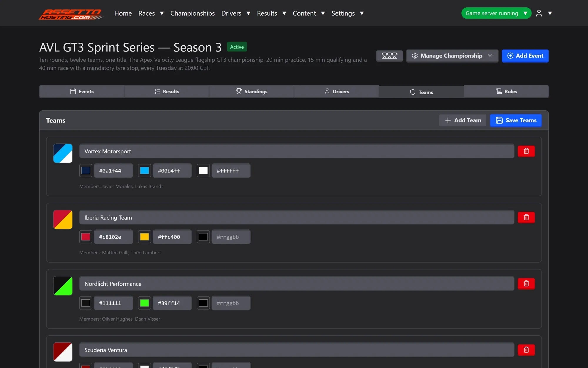
Task: Click "Members: Javier Morales, Lukas Brandt" text
Action: tap(121, 186)
